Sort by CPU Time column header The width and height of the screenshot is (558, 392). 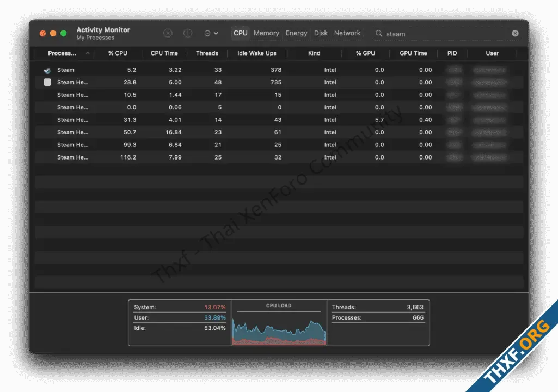[164, 53]
